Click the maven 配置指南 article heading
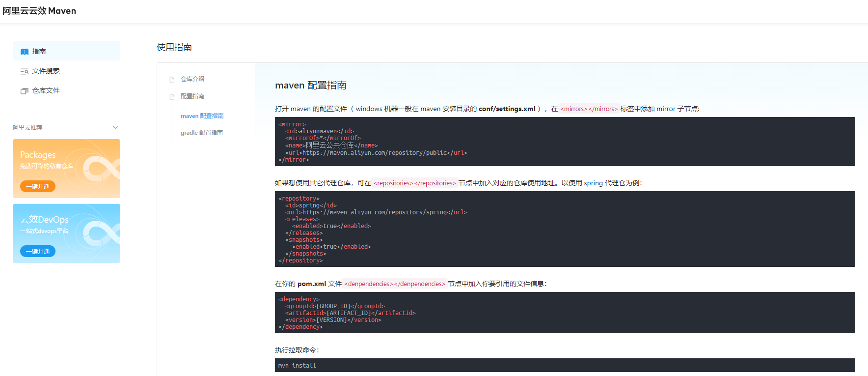 coord(311,86)
